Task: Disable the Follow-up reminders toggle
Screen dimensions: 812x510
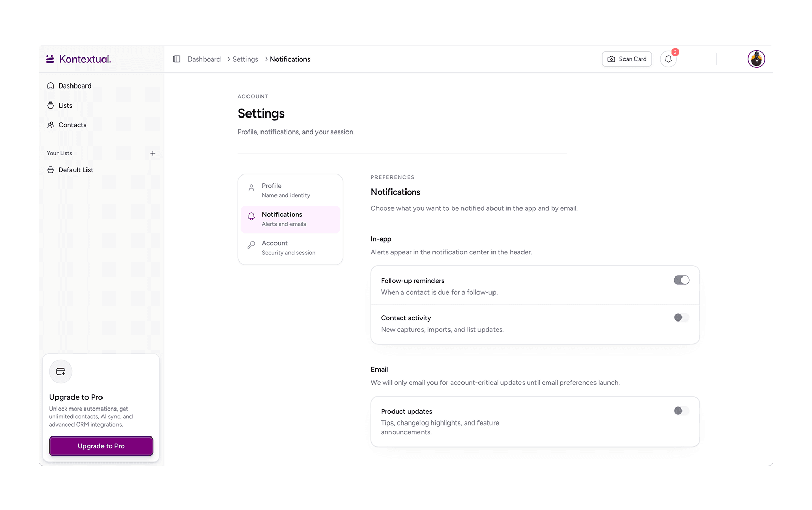Action: [x=682, y=280]
